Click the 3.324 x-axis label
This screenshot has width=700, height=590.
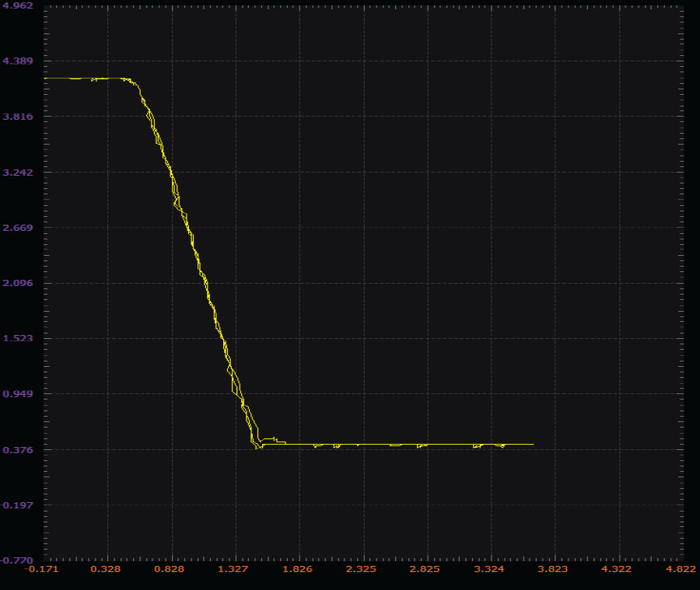pos(489,569)
